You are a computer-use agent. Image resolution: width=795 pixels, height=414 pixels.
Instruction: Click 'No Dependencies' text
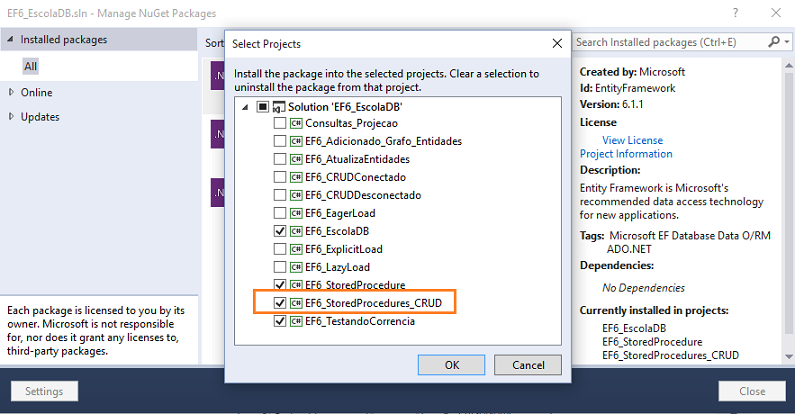coord(643,288)
